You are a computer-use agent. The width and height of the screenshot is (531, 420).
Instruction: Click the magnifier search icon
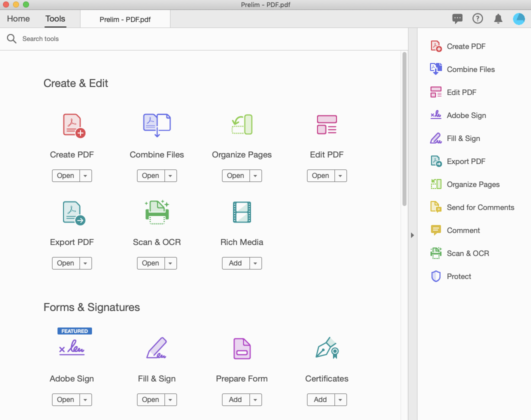pyautogui.click(x=11, y=38)
